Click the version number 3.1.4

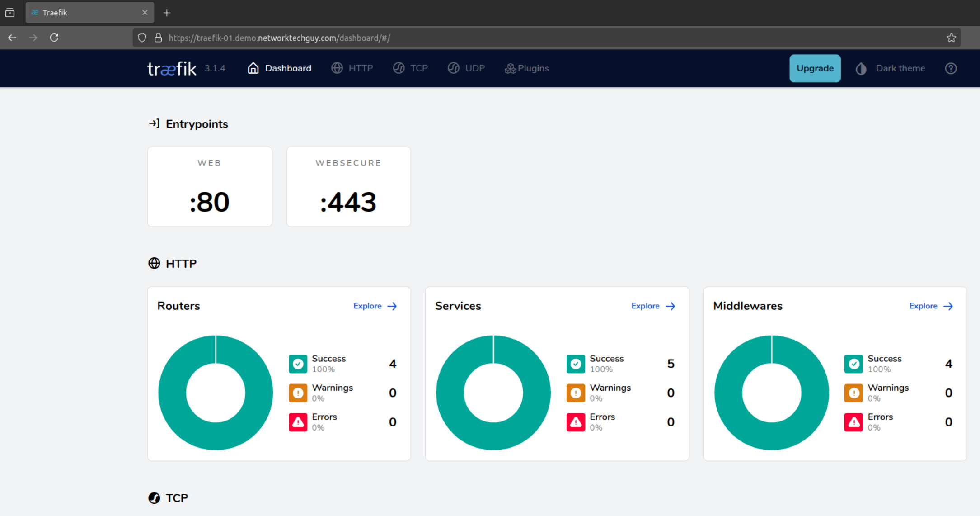pos(215,68)
